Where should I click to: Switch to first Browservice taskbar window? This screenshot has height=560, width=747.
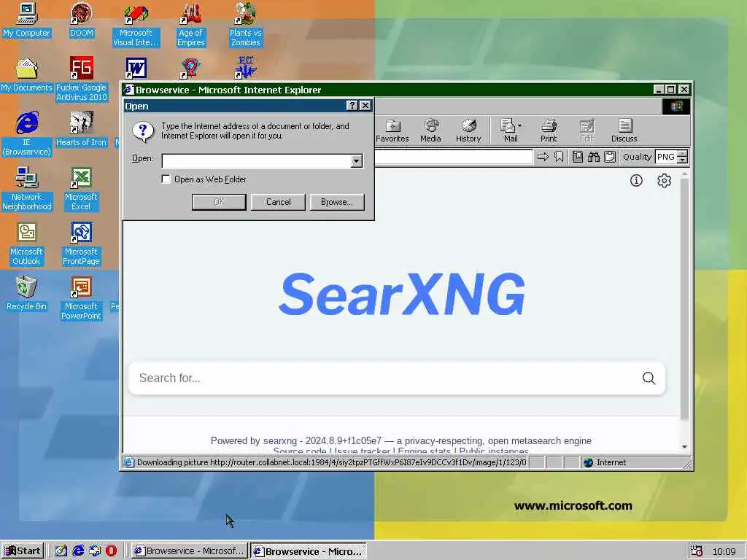click(x=189, y=551)
